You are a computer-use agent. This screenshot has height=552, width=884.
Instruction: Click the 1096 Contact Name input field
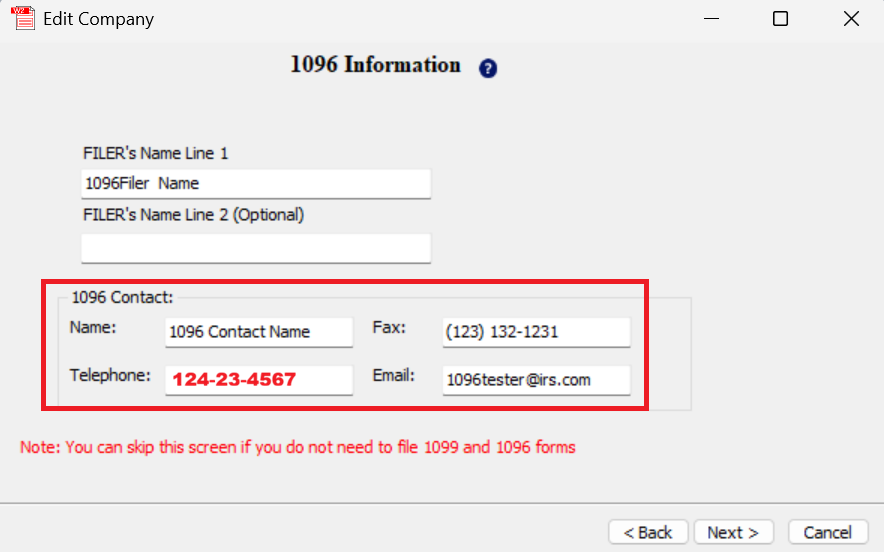259,332
